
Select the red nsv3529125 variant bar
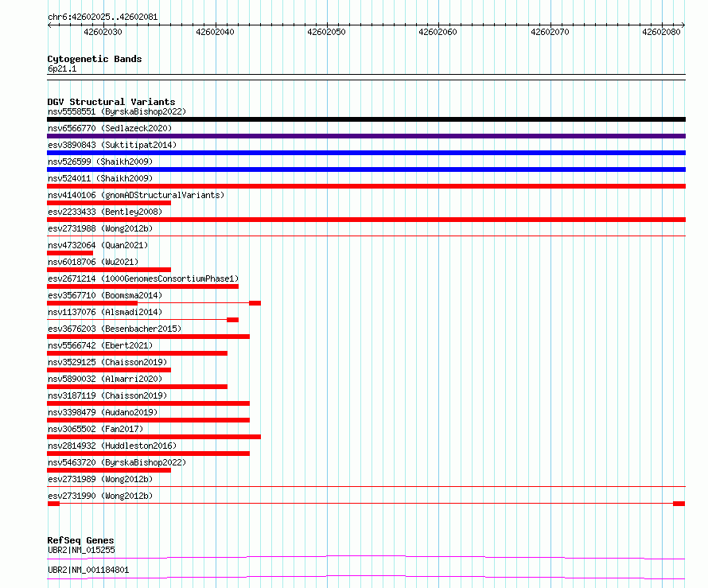click(109, 370)
